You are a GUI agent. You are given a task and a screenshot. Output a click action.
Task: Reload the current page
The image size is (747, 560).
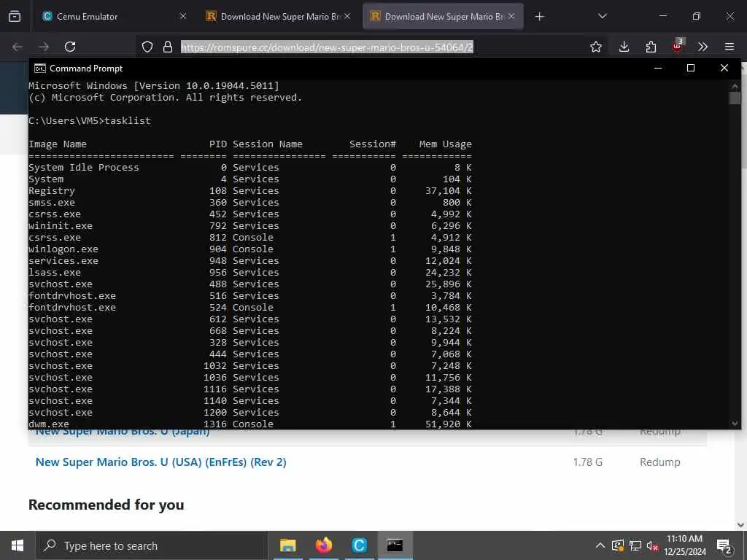[70, 47]
